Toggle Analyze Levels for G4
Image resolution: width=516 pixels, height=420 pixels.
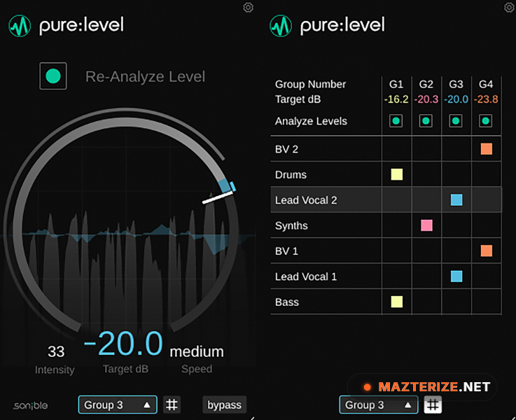click(x=486, y=121)
